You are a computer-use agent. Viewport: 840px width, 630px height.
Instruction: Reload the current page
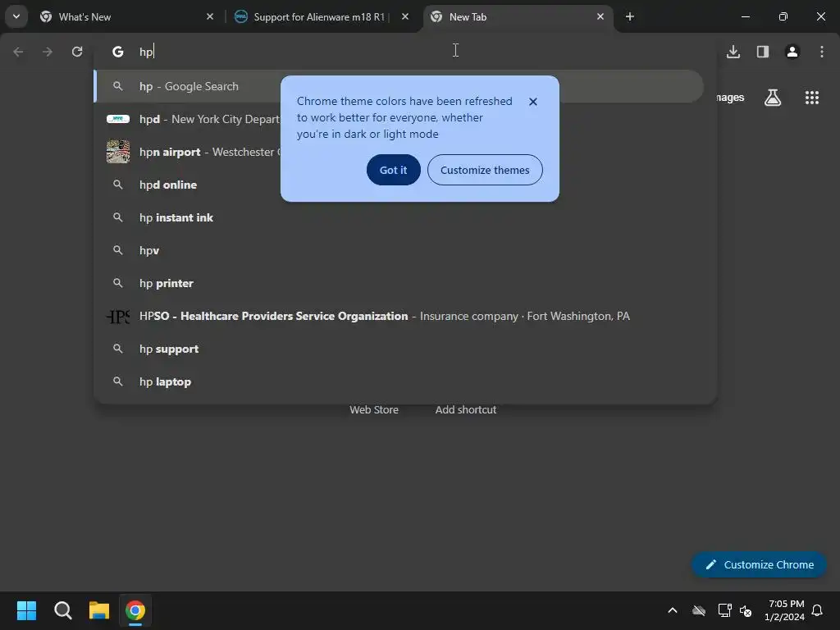coord(77,52)
